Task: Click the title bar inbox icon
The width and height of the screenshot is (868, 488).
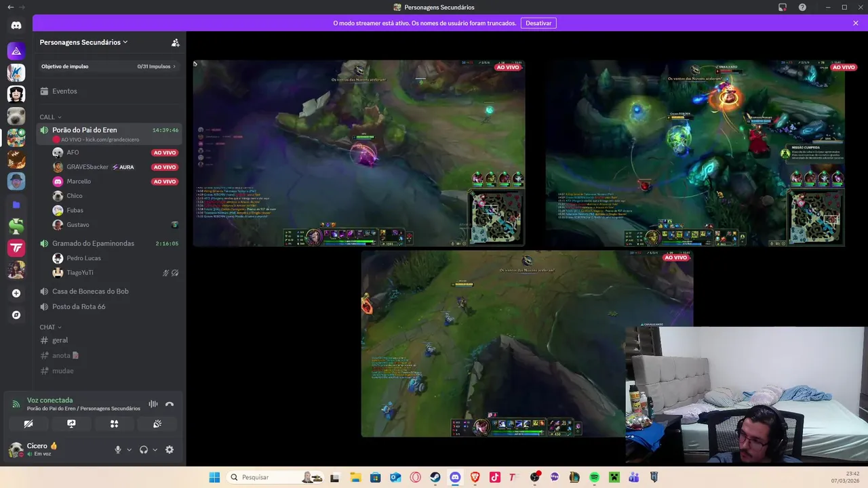Action: 782,7
